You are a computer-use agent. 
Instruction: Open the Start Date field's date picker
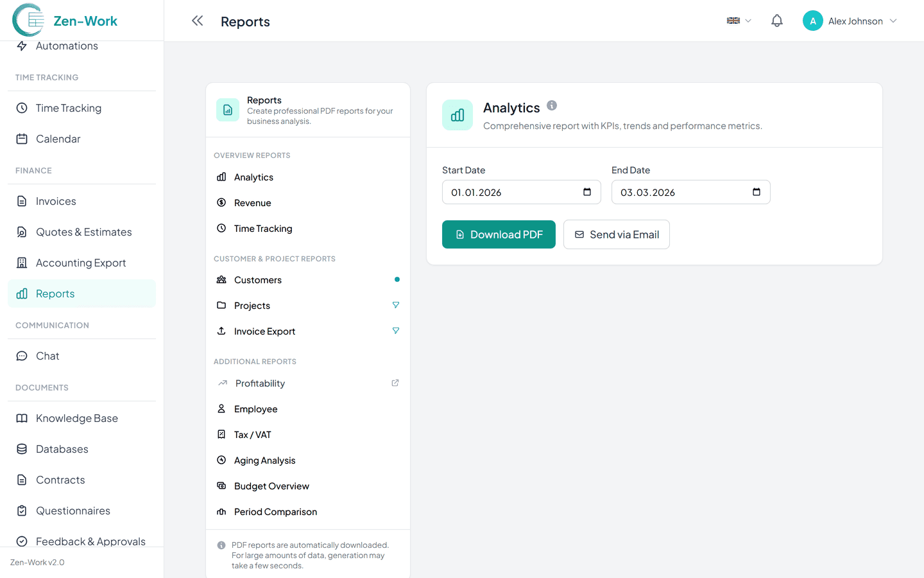[586, 191]
